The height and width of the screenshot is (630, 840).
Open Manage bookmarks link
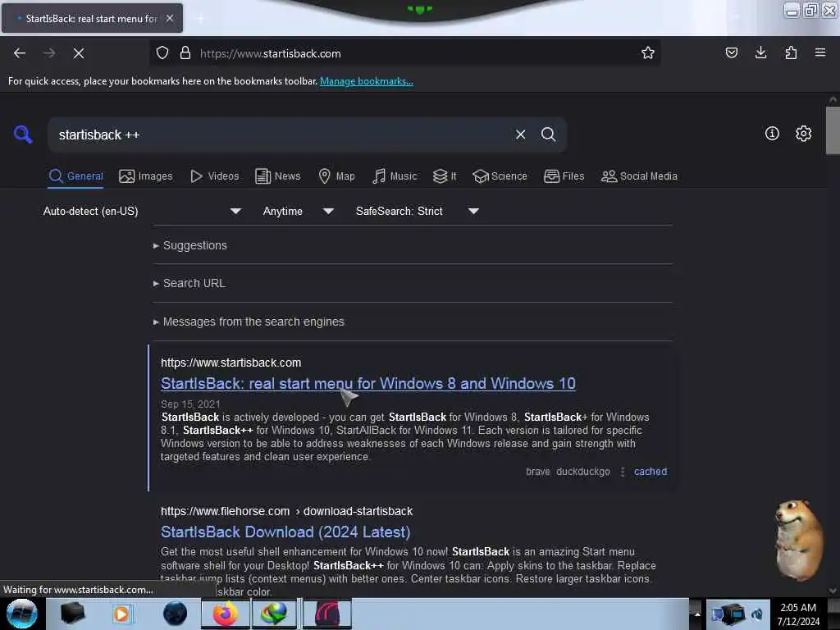367,81
